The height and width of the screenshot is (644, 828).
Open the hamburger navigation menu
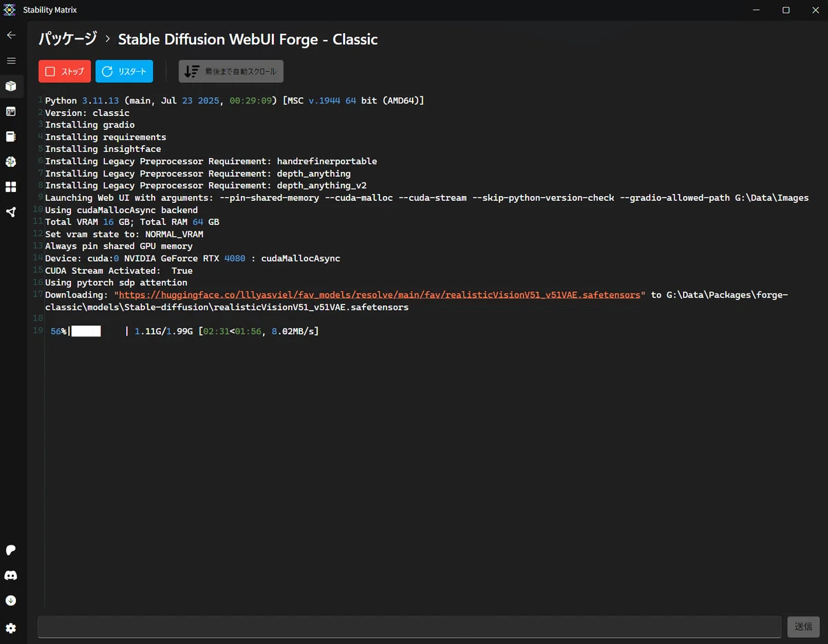(x=11, y=61)
